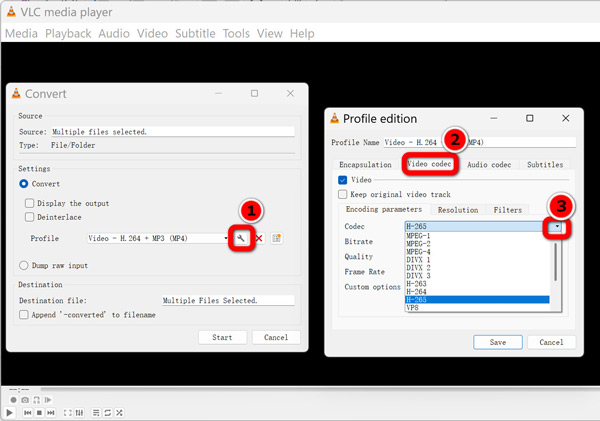
Task: Click the shuffle/random icon
Action: pyautogui.click(x=119, y=413)
